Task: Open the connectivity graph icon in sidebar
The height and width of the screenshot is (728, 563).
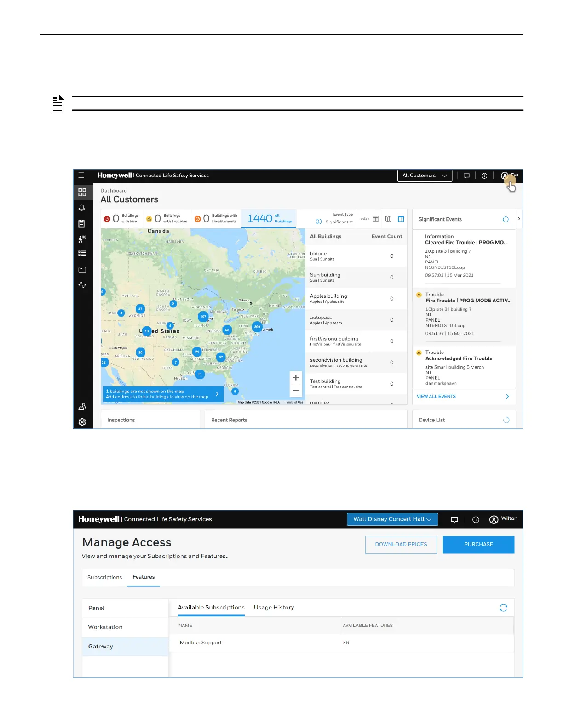Action: [82, 285]
